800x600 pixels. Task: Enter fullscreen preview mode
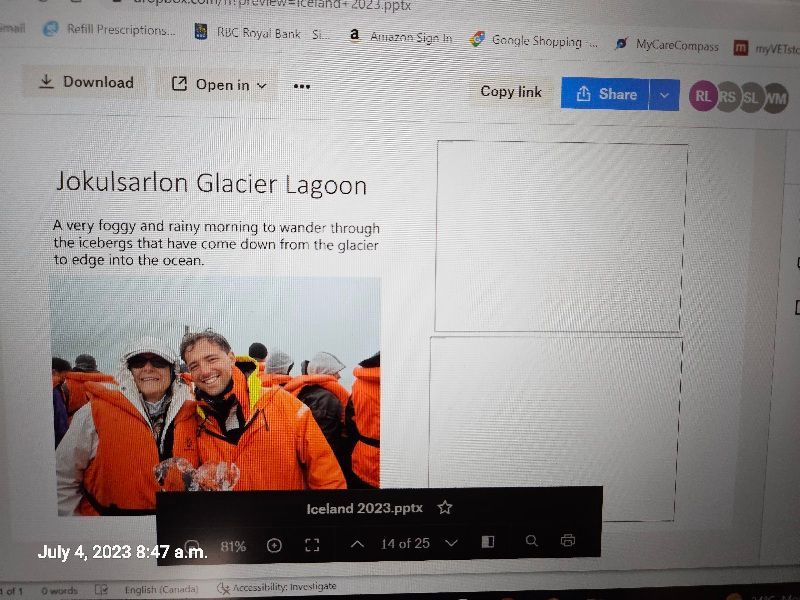coord(312,545)
